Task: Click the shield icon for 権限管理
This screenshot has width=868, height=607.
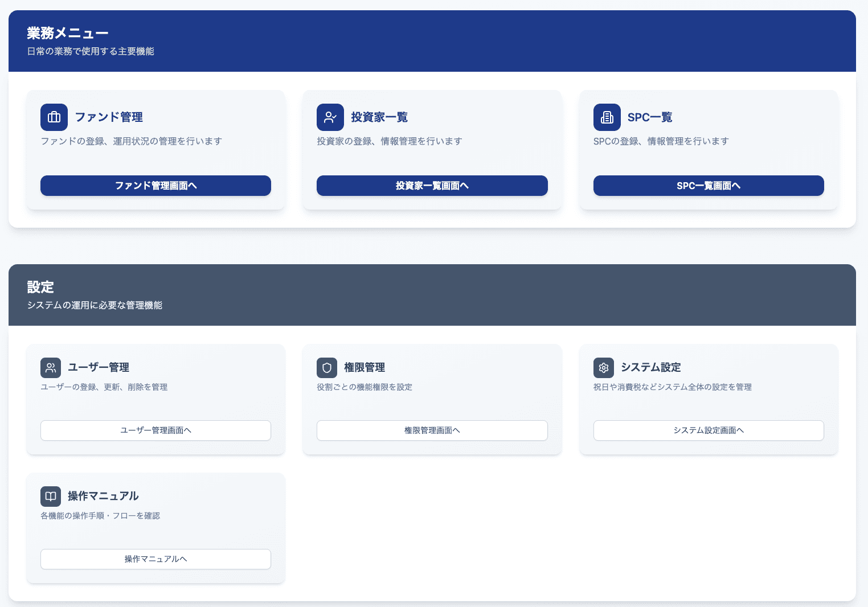Action: click(327, 368)
